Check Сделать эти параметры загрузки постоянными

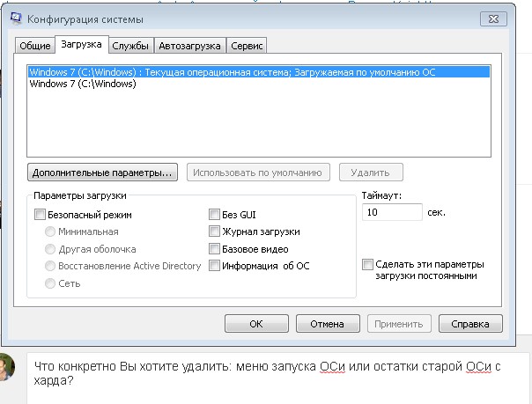click(367, 264)
